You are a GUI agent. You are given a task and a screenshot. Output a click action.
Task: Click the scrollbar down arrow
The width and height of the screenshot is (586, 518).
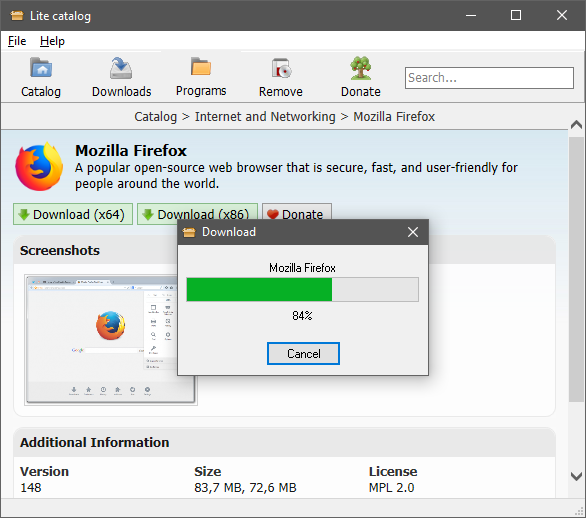click(576, 476)
